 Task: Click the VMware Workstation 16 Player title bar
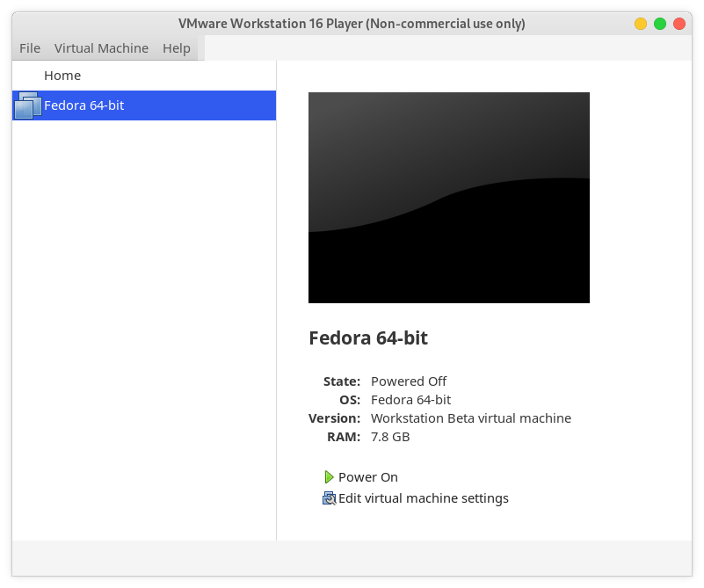(352, 24)
